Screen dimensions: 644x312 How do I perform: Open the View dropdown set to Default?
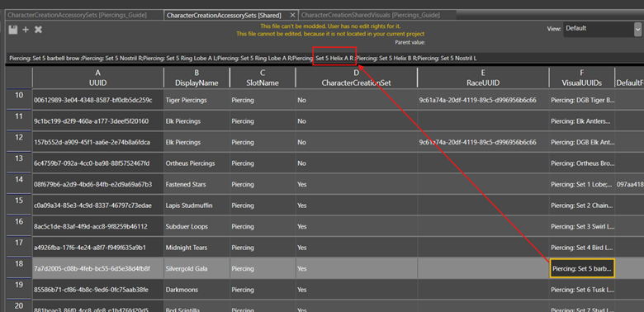pos(602,29)
